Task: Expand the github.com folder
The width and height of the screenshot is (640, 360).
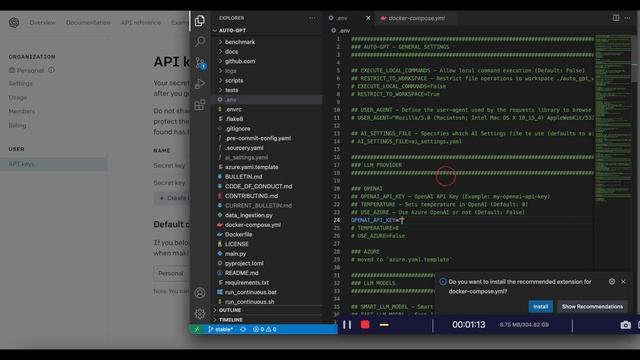Action: (240, 61)
